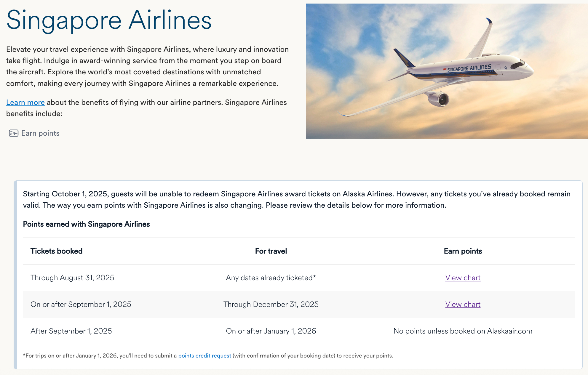Screen dimensions: 588x375
Task: Select the Singapore Airlines page heading
Action: [x=109, y=20]
